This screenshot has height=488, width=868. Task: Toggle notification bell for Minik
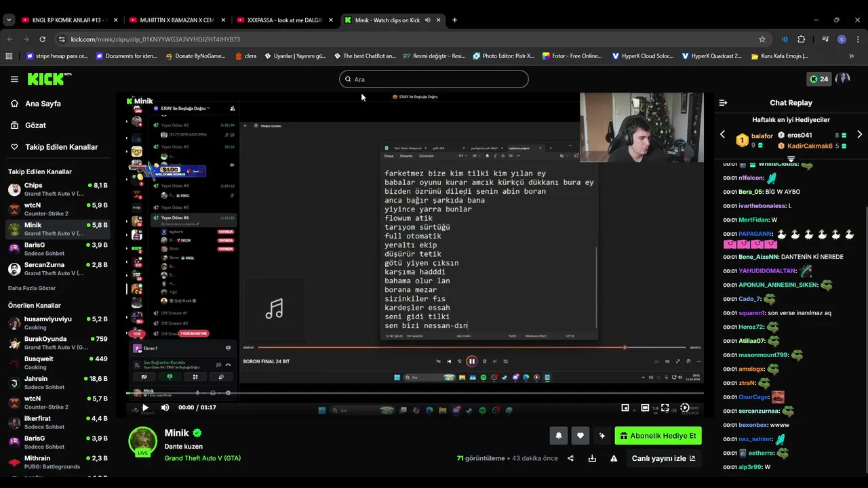(559, 436)
